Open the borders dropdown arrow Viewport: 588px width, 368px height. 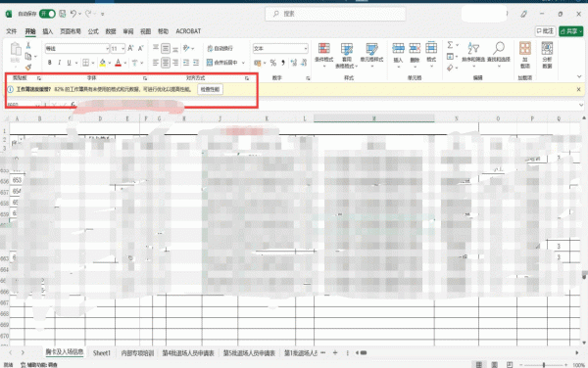click(93, 63)
